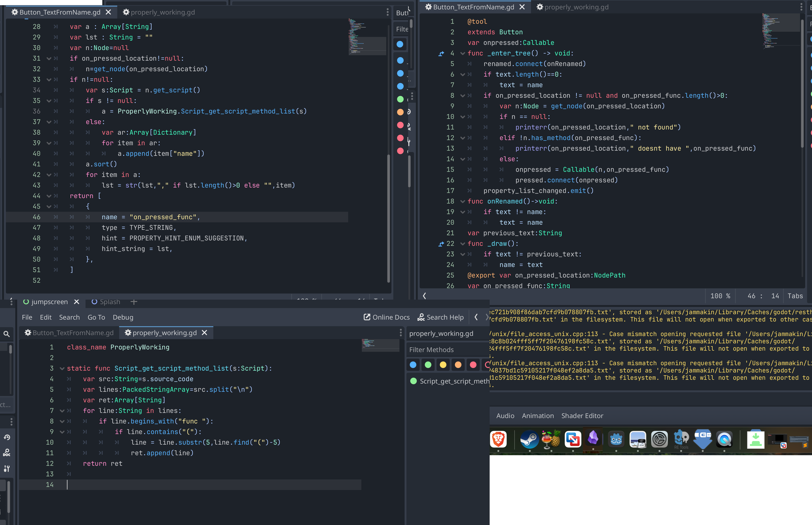Fold the _draw function at line 22
Viewport: 812px width, 525px height.
click(462, 244)
